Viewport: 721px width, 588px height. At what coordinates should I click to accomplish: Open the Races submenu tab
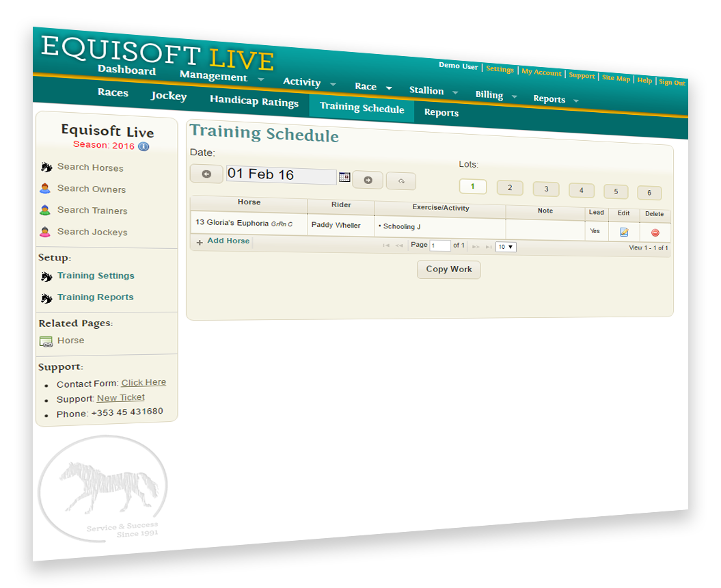[113, 92]
